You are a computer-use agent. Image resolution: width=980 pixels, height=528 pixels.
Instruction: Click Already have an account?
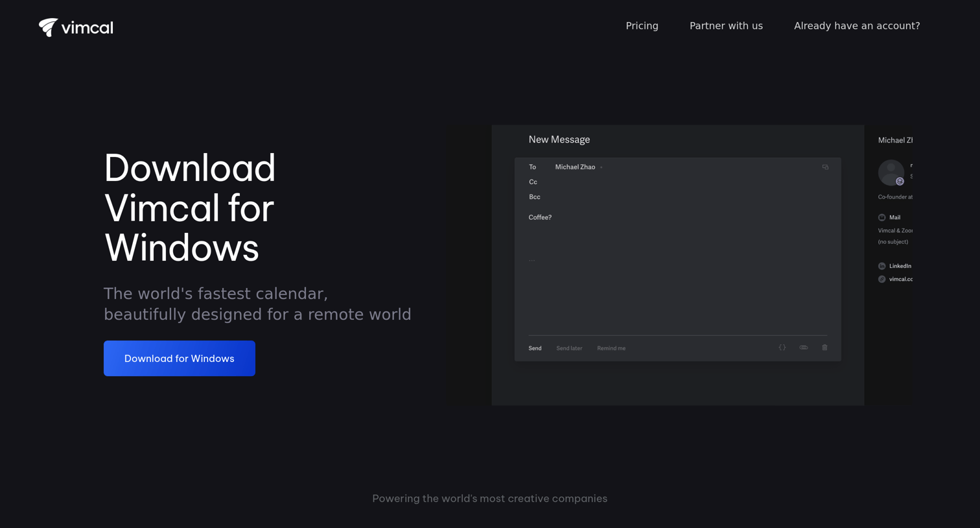pyautogui.click(x=857, y=26)
